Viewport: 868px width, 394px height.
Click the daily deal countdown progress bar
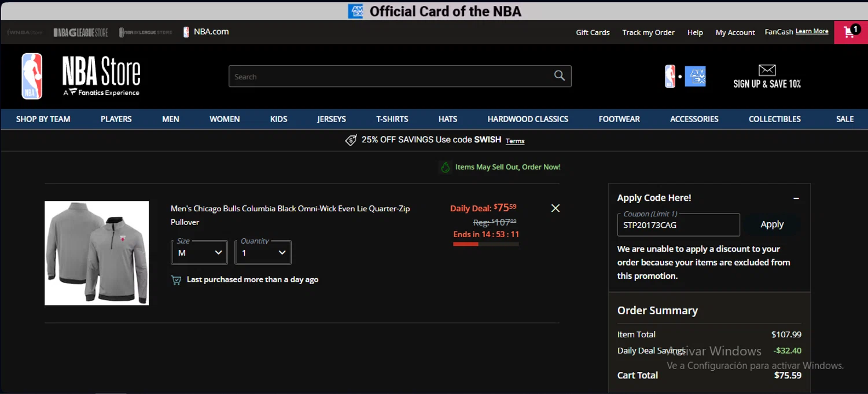(x=486, y=244)
